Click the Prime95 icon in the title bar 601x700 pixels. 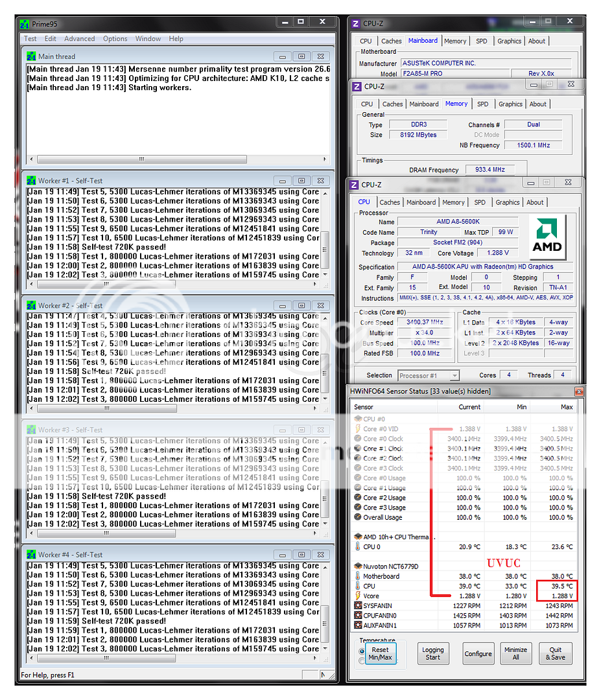[25, 24]
